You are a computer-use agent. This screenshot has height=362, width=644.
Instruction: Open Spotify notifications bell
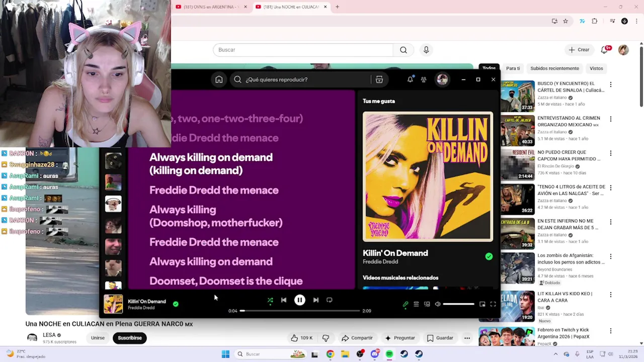[x=410, y=79]
